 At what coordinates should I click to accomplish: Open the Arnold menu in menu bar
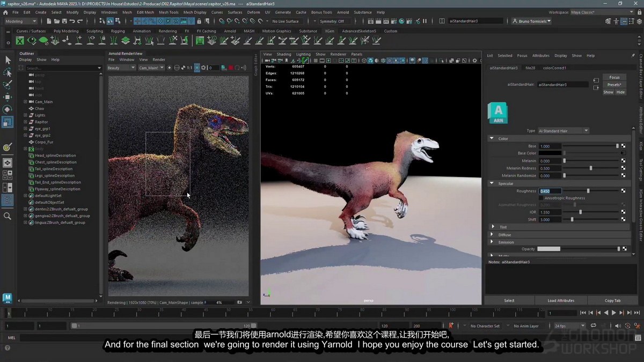[x=343, y=12]
